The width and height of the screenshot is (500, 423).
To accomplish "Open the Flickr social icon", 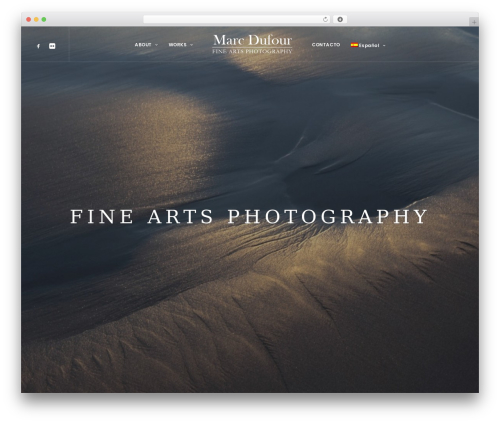I will coord(52,46).
